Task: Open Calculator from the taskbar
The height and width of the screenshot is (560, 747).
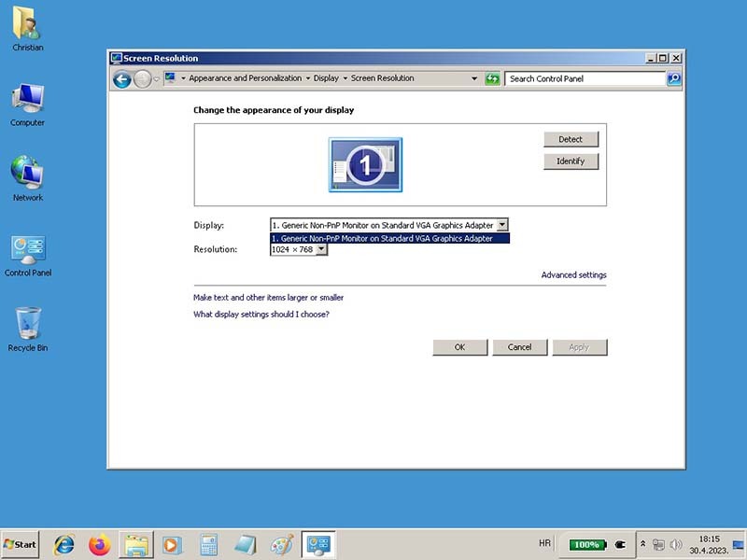Action: (x=208, y=544)
